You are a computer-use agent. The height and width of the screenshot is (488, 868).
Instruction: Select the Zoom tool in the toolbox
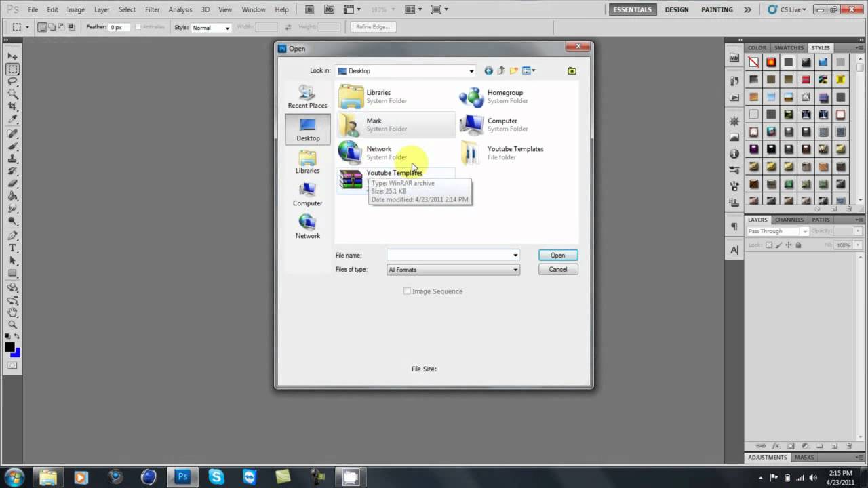tap(13, 325)
